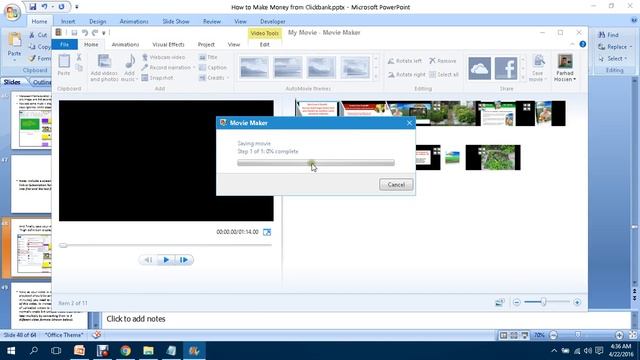Choose the third AutoMovie theme

click(x=321, y=67)
